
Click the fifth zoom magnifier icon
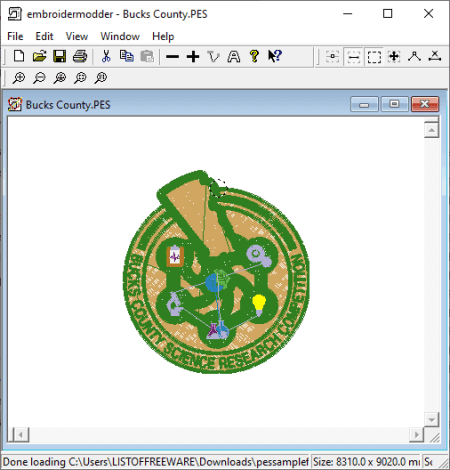100,78
